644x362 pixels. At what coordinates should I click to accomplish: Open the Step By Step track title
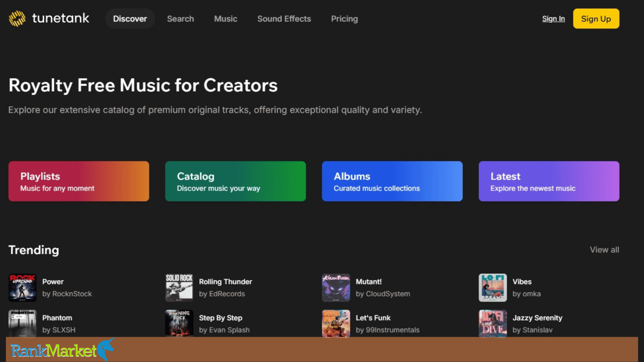pos(221,318)
